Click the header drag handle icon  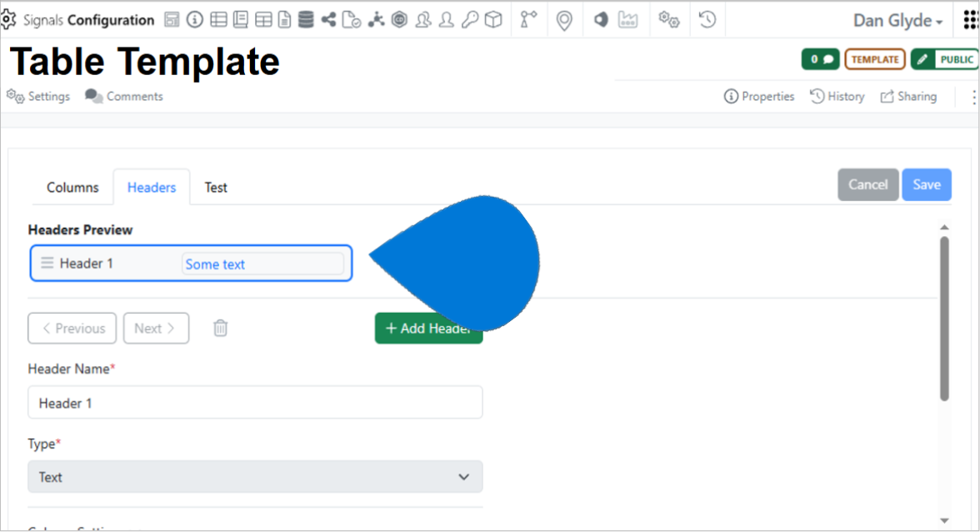[47, 263]
